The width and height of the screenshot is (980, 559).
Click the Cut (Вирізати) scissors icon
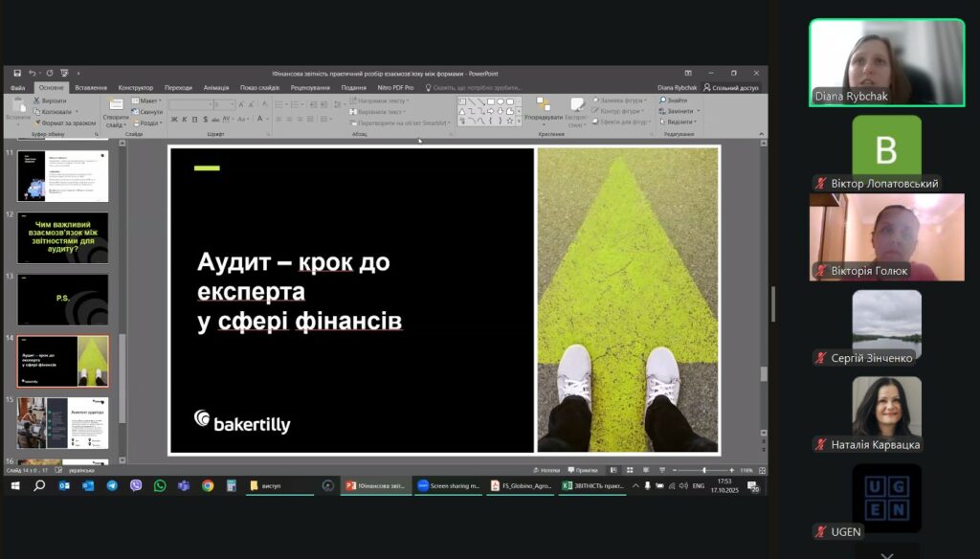tap(37, 101)
